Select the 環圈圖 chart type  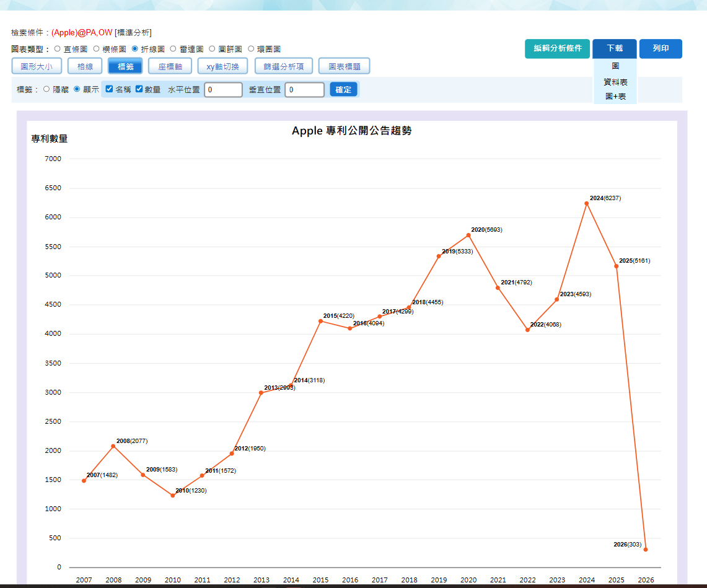tap(251, 49)
